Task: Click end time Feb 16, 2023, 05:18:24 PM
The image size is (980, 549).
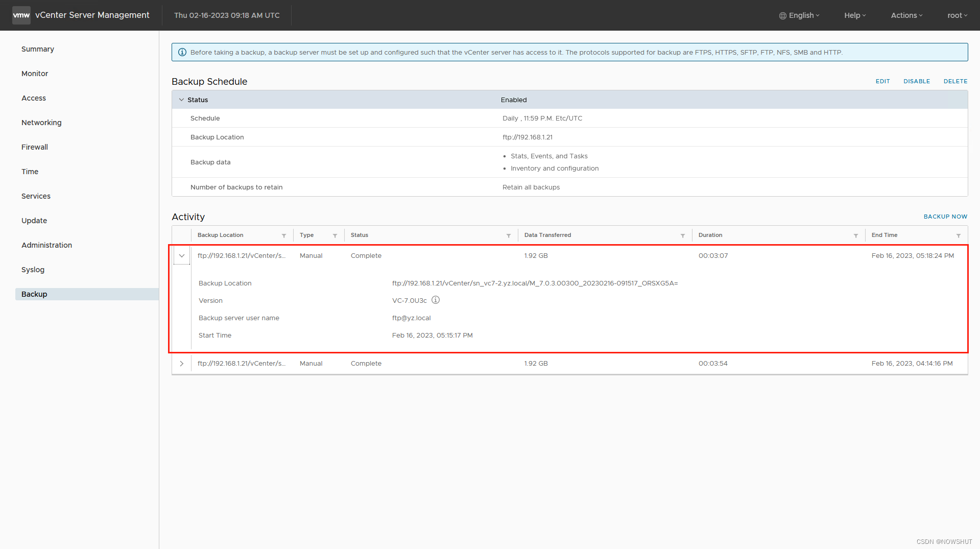Action: [x=913, y=256]
